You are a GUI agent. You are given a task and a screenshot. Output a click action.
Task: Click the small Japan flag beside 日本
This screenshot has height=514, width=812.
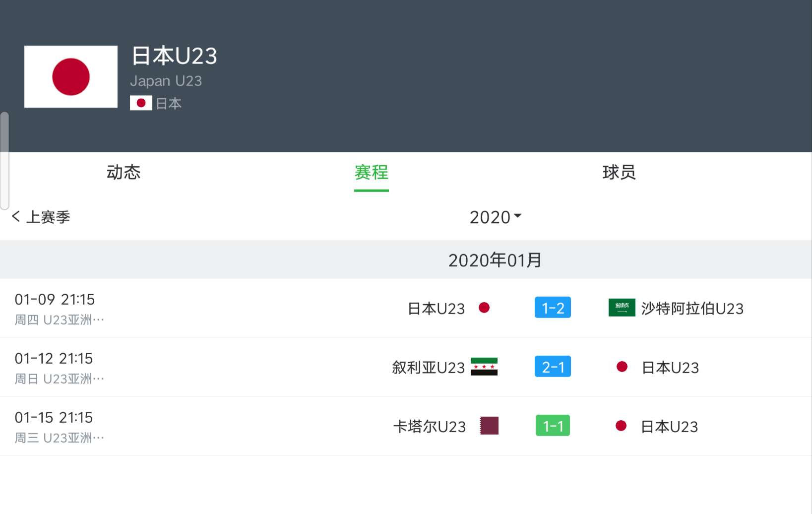coord(141,103)
